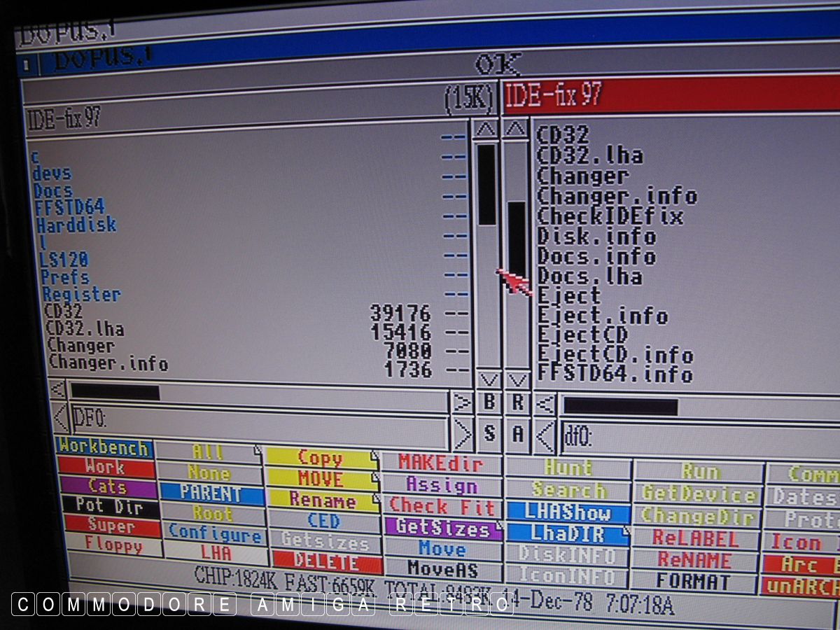Click the B button between the file lists

[489, 402]
